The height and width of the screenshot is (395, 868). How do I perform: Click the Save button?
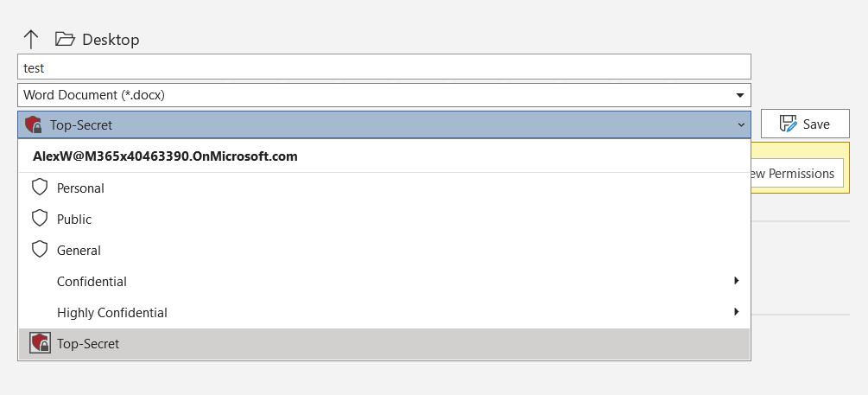click(x=805, y=124)
